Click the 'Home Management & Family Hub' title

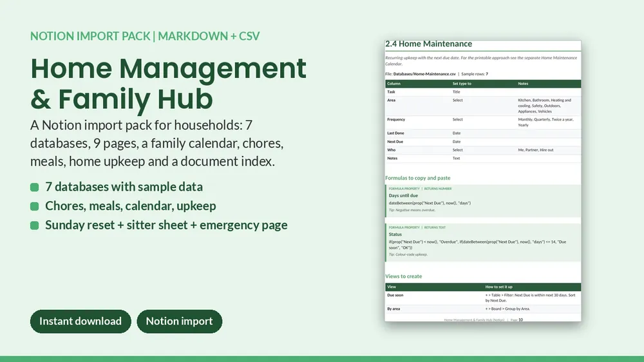[168, 83]
